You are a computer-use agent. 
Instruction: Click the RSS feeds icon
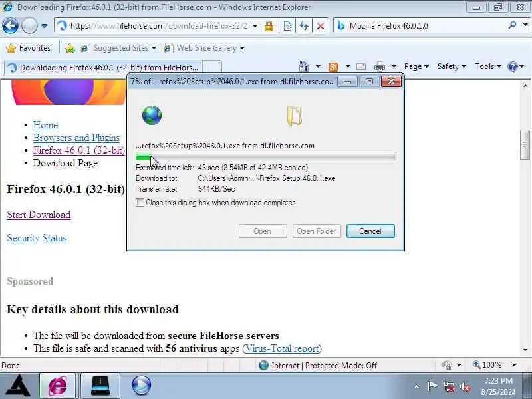[333, 67]
